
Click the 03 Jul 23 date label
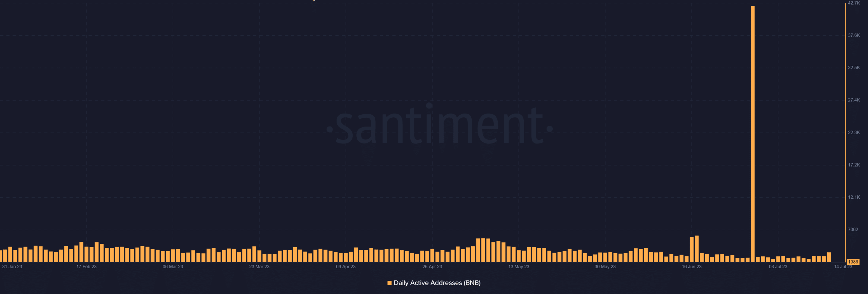(778, 267)
